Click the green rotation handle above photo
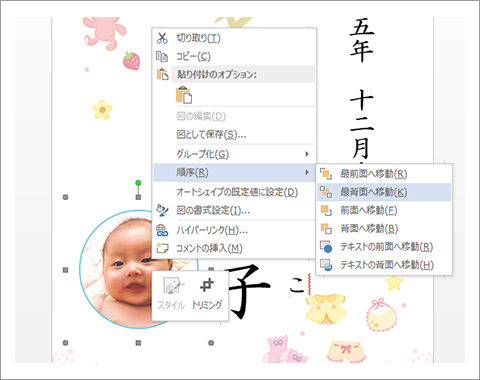 [138, 183]
